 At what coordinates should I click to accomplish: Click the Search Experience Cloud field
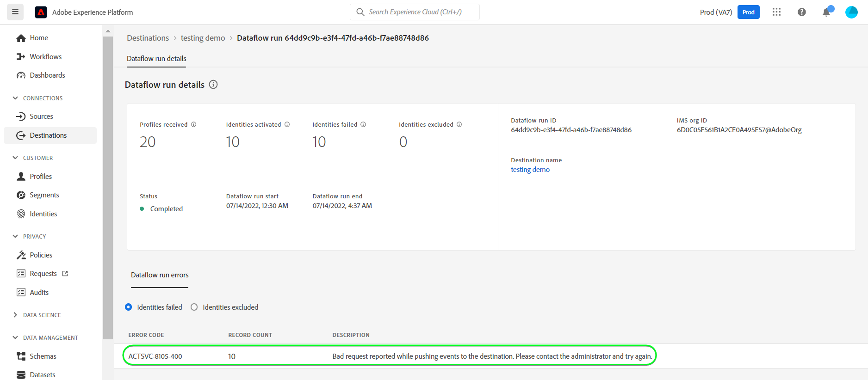coord(415,12)
